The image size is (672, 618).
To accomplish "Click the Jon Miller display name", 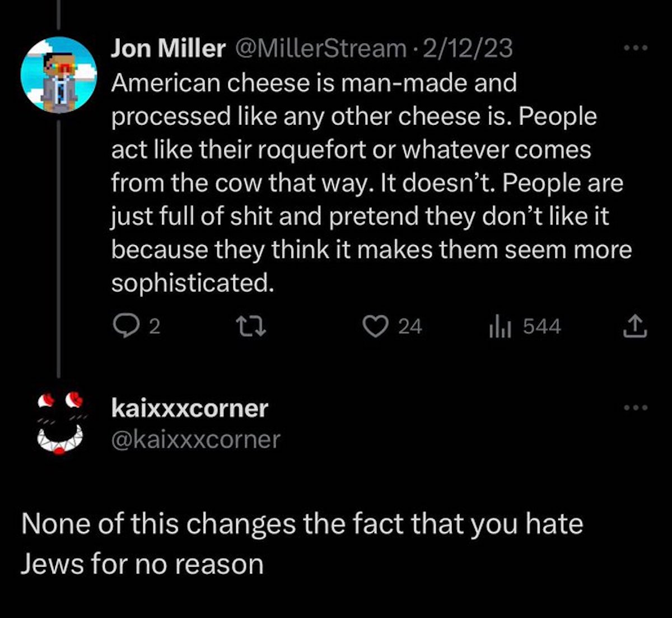I will (167, 49).
